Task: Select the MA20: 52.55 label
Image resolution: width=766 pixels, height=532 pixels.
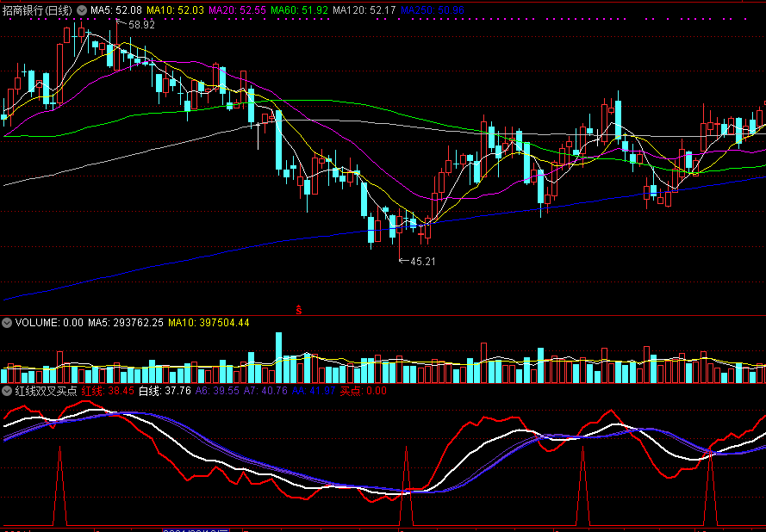Action: tap(238, 10)
